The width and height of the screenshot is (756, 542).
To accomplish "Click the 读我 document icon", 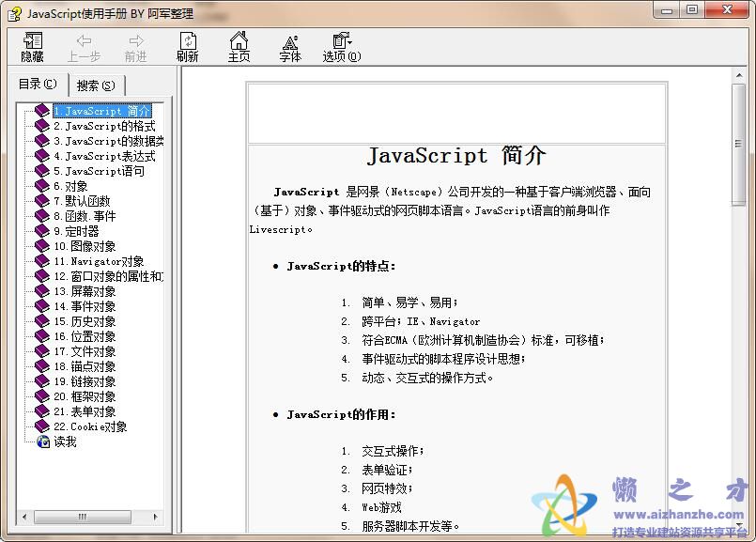I will coord(43,441).
